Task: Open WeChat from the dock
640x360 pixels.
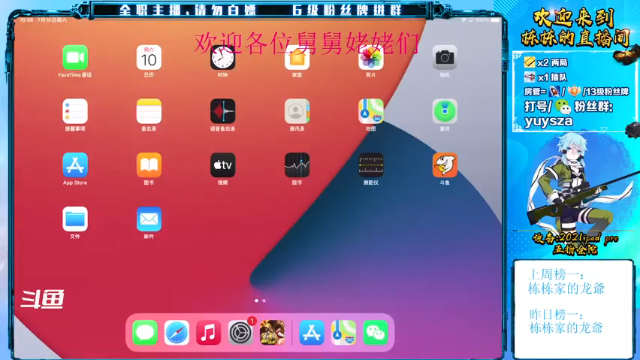Action: (x=376, y=333)
